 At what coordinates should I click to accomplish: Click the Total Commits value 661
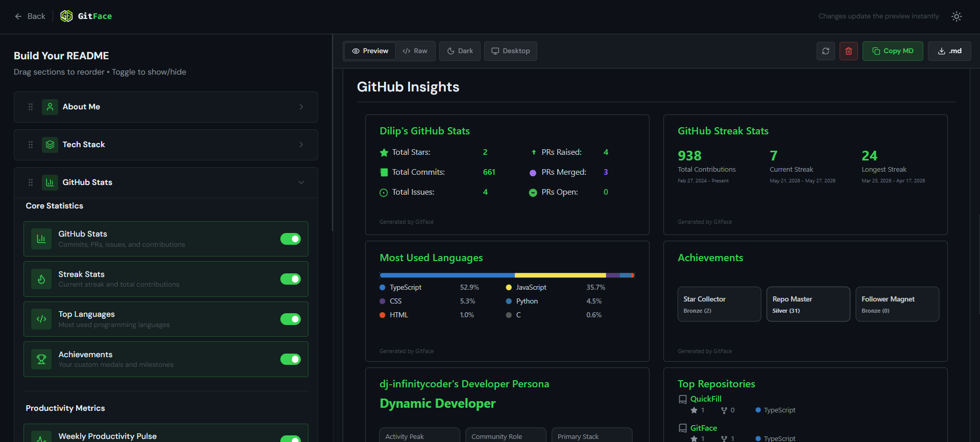pyautogui.click(x=489, y=172)
